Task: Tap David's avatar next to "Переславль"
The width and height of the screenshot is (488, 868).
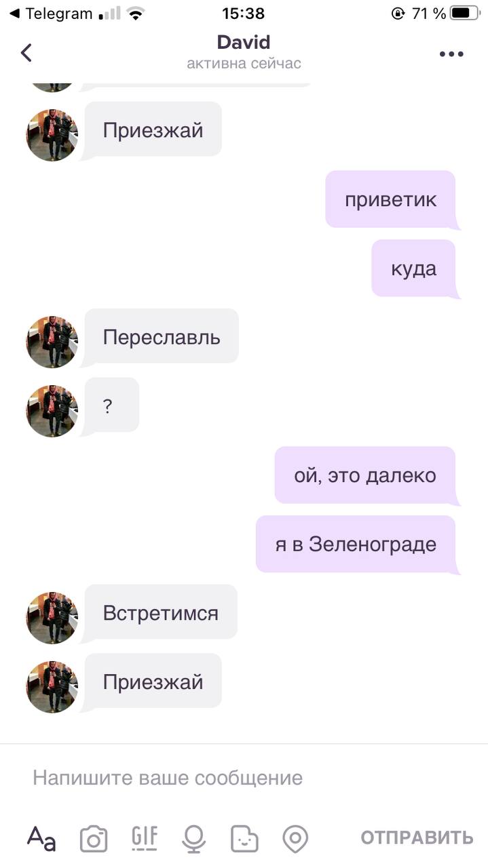Action: pyautogui.click(x=52, y=342)
